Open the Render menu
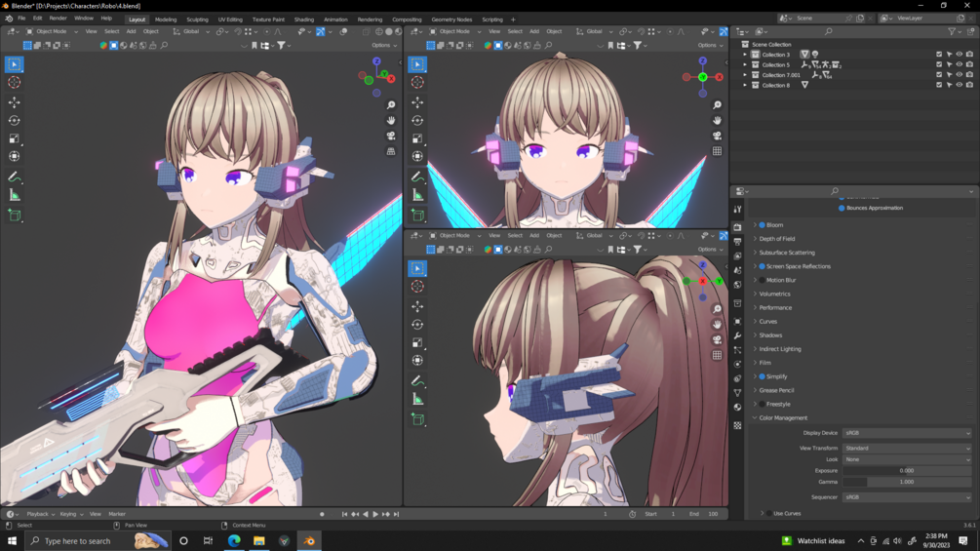Viewport: 980px width, 551px height. 58,19
